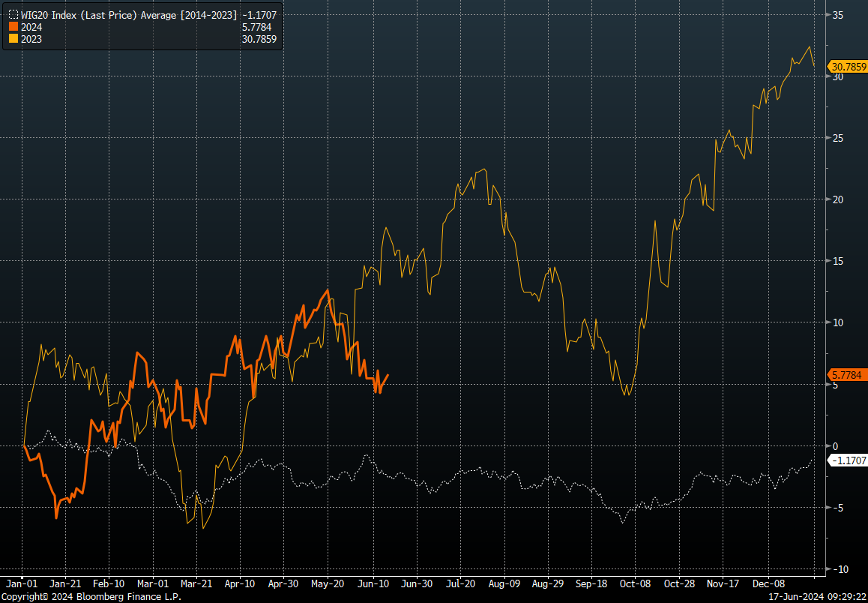Click the 17-Jun-2024 timestamp at bottom right

[x=816, y=597]
